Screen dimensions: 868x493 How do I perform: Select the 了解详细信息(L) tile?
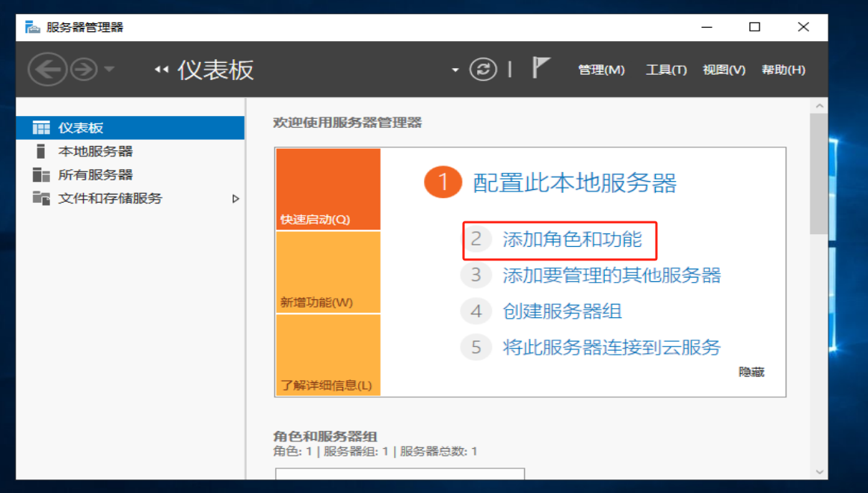328,355
